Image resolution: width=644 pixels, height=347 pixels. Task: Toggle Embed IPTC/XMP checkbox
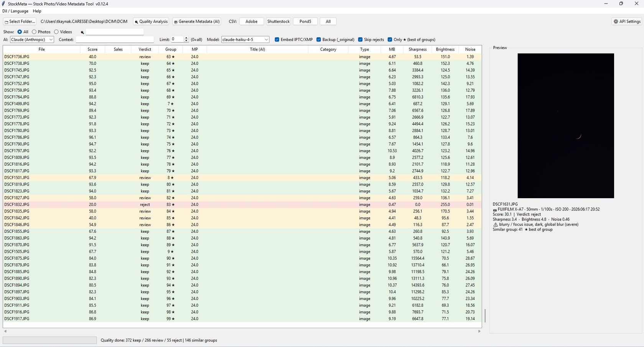tap(277, 39)
